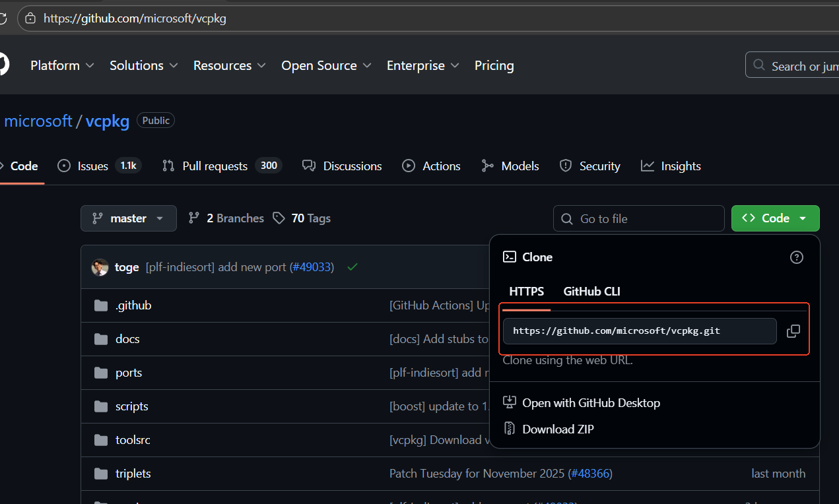Click toge's avatar thumbnail
The width and height of the screenshot is (839, 504).
tap(100, 267)
